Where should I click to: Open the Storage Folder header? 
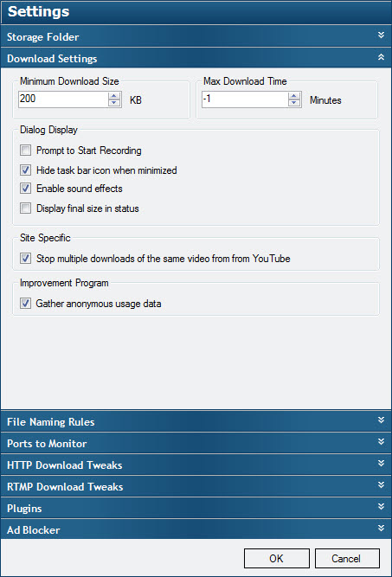tap(196, 36)
